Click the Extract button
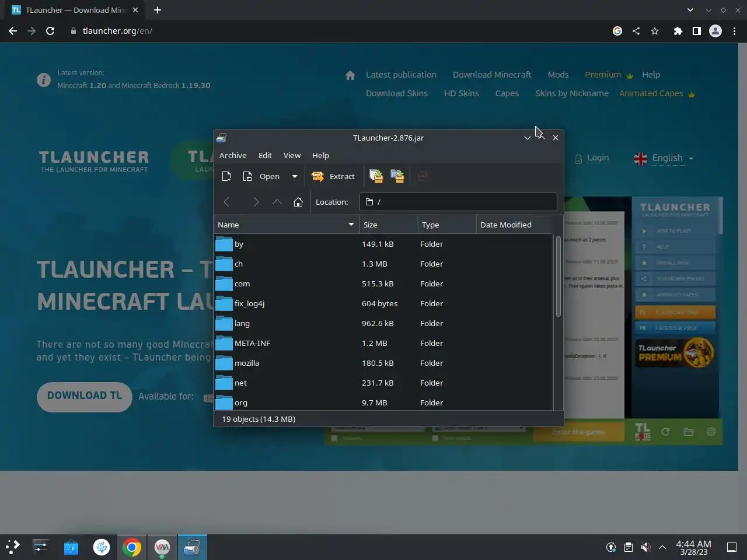Viewport: 747px width, 560px height. click(333, 176)
